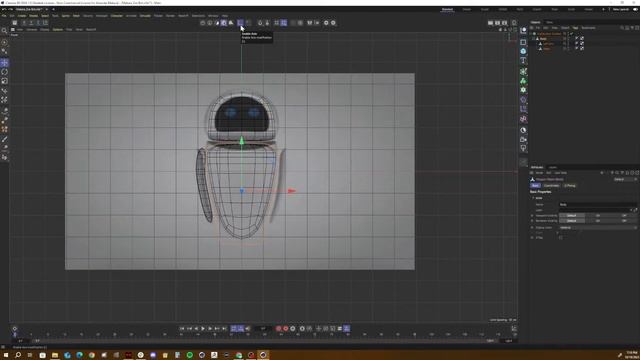This screenshot has width=640, height=360.
Task: Open the viewport hamburger menu icon
Action: 13,29
